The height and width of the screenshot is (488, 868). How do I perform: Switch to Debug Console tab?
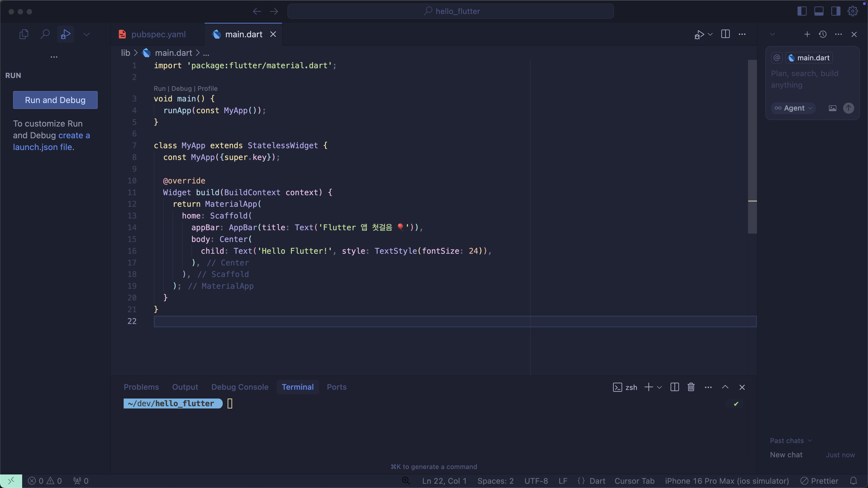coord(240,387)
